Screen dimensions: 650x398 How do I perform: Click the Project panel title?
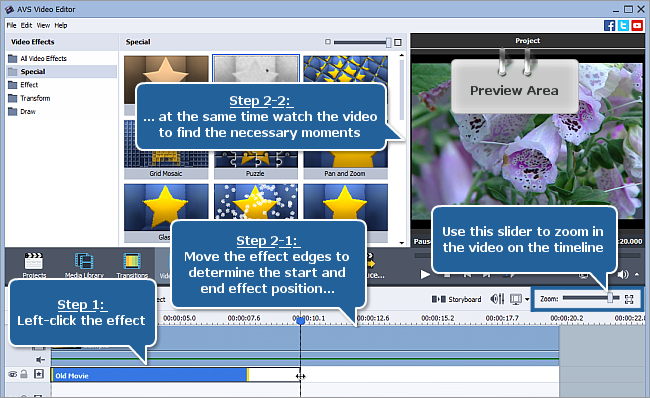(x=527, y=41)
